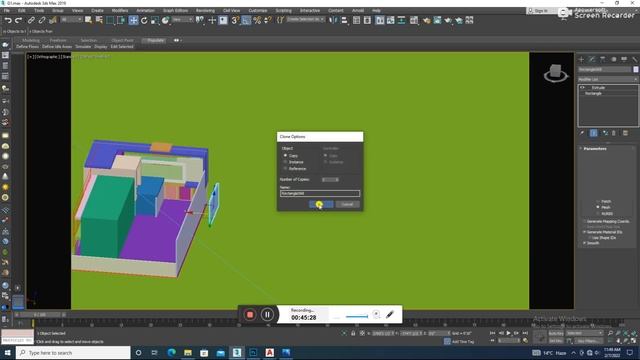Open the Mirror tool
Screen dimensions: 640x360
[333, 20]
